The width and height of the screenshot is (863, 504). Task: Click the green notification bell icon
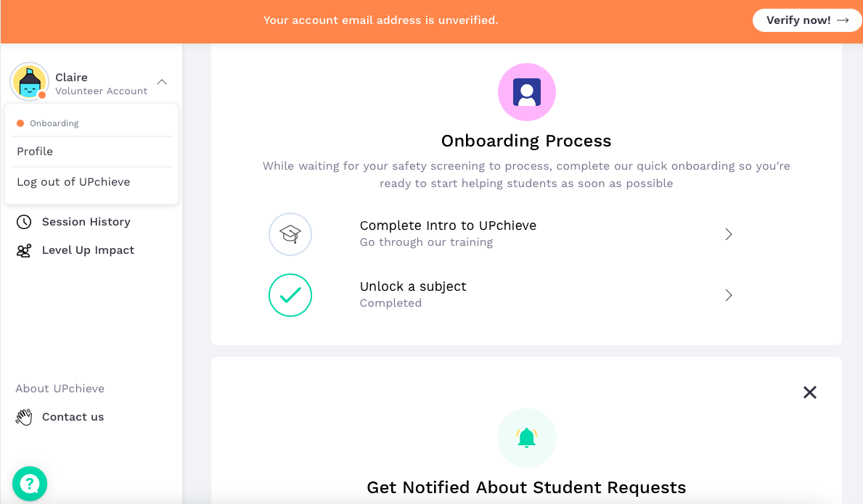tap(526, 438)
